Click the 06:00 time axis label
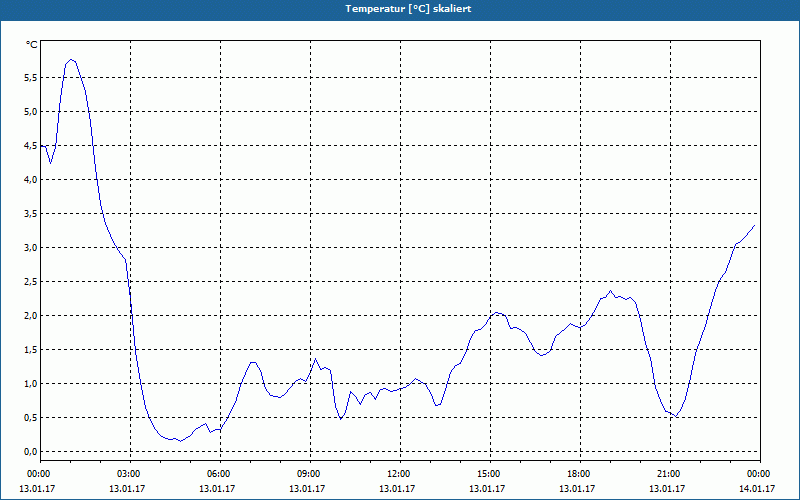The image size is (800, 500). click(218, 474)
